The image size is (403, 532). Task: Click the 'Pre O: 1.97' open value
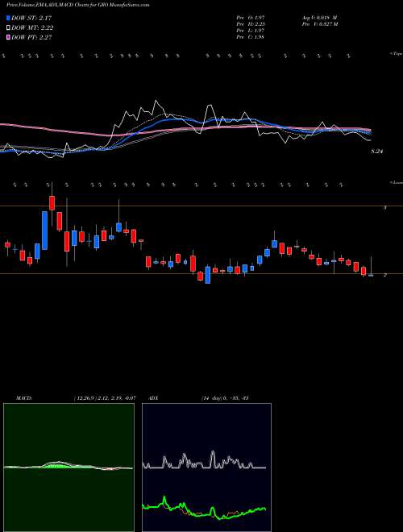tap(251, 18)
